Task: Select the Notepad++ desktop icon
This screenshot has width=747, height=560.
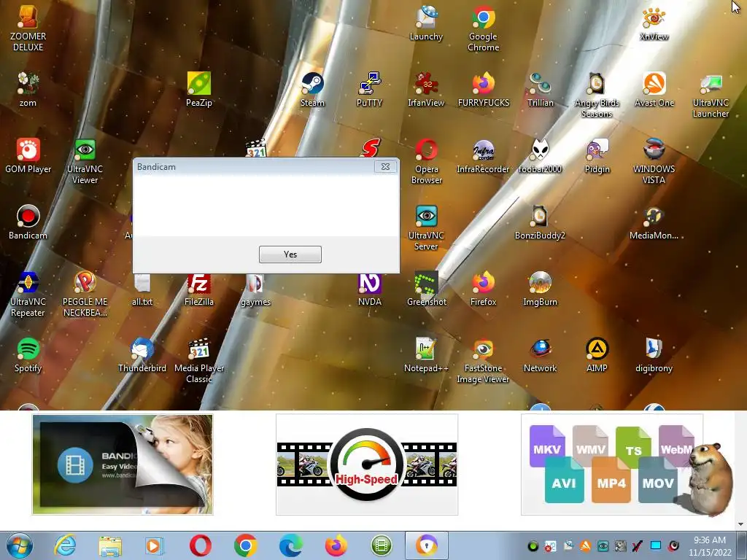Action: coord(426,355)
